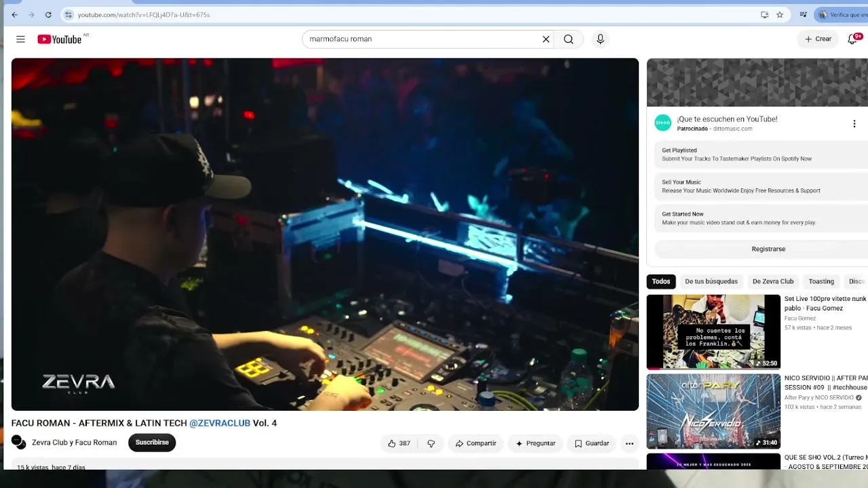
Task: Go forward in browser history
Action: [31, 14]
